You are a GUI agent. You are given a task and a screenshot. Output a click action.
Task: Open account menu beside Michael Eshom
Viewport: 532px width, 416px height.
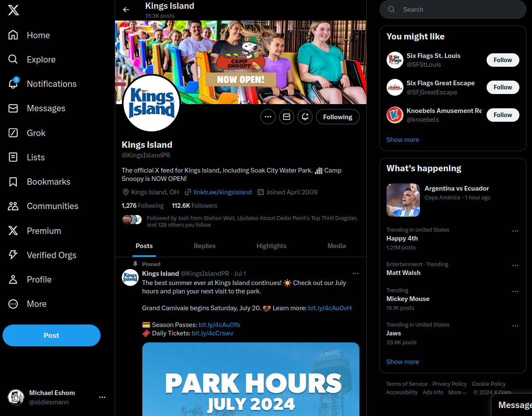coord(102,397)
